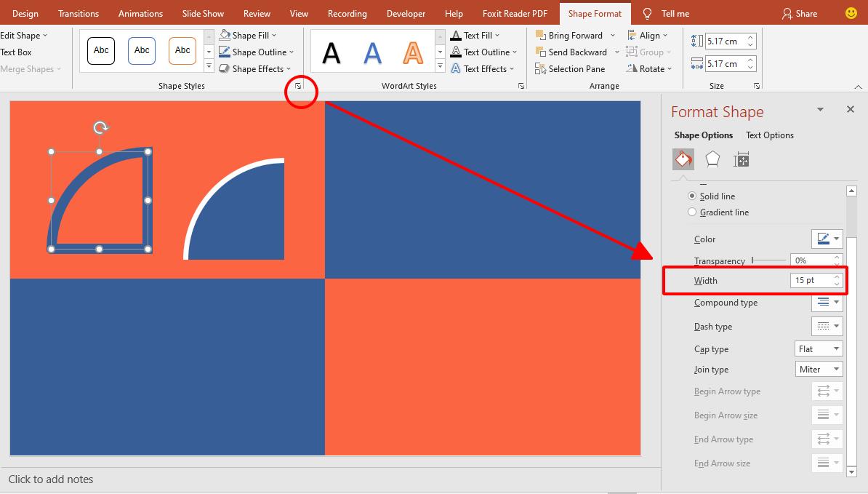Viewport: 868px width, 494px height.
Task: Insert a Text Box
Action: pos(16,52)
